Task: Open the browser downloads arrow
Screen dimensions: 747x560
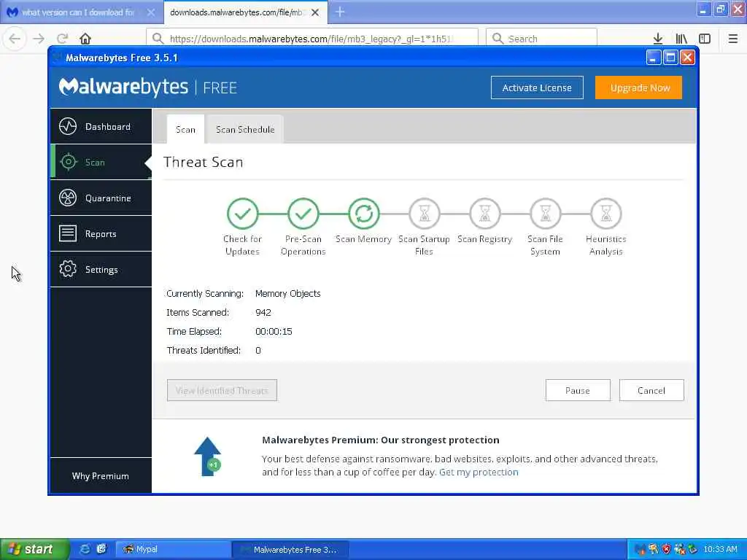Action: [x=658, y=39]
